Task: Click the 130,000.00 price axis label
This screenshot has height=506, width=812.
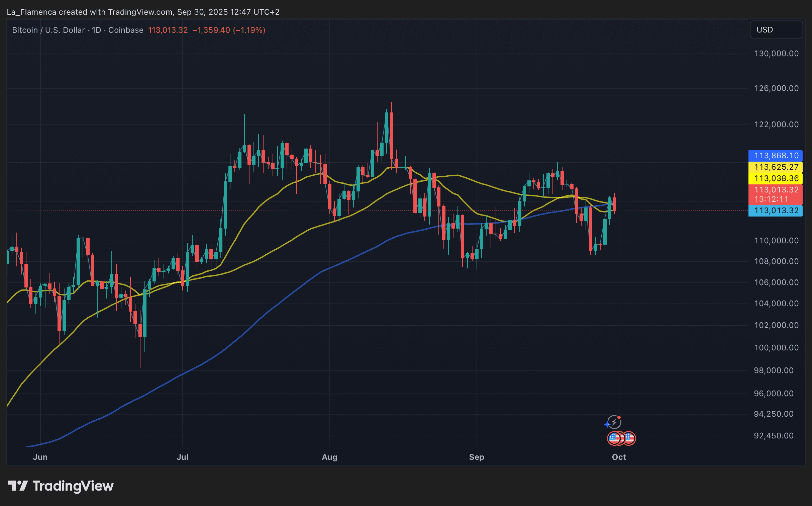Action: click(776, 54)
